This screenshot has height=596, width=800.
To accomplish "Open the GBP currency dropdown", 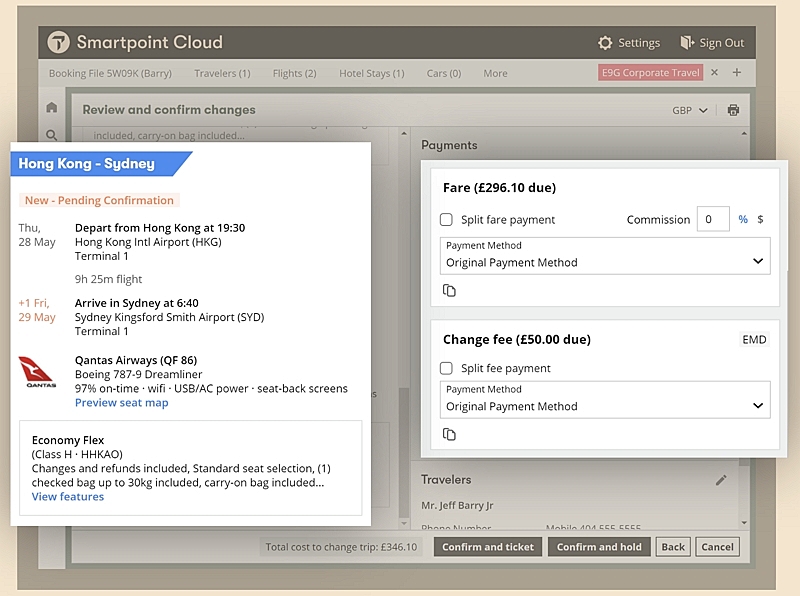I will [690, 110].
